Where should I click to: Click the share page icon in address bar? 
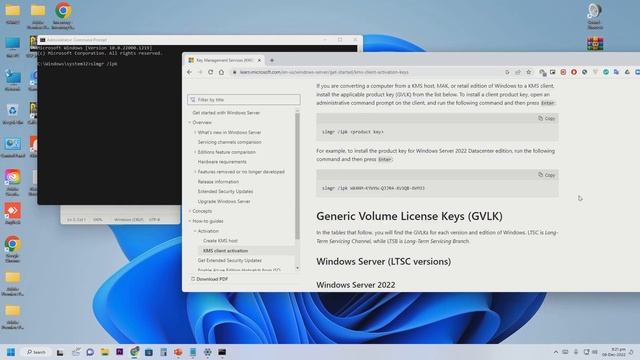[518, 72]
